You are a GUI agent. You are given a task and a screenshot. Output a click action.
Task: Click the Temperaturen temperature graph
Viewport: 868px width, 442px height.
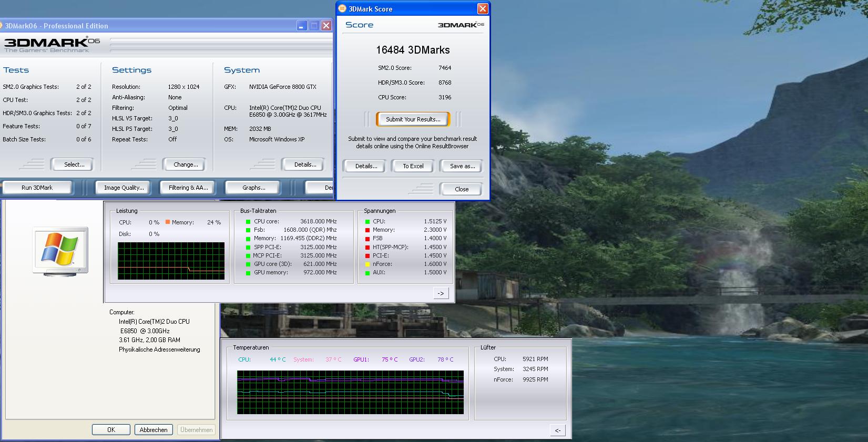point(351,392)
